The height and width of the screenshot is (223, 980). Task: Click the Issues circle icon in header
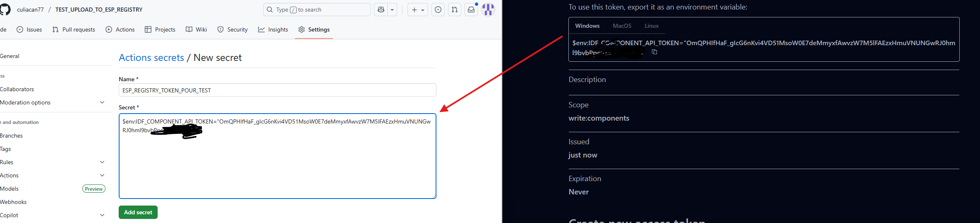(438, 10)
